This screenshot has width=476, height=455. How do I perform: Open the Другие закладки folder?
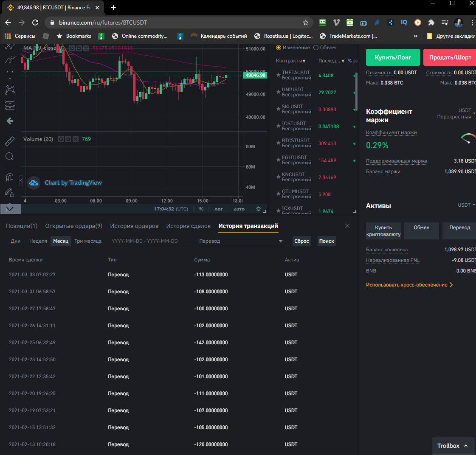click(451, 36)
